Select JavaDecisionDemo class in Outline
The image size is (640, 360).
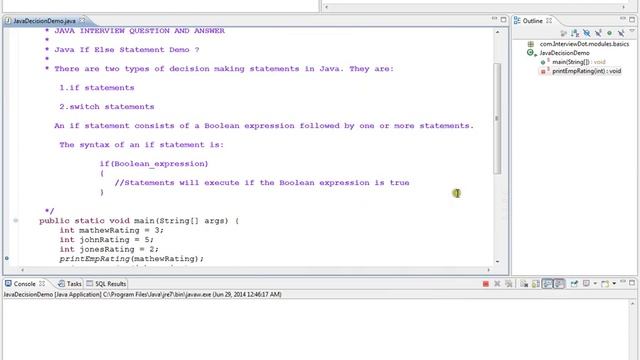pos(564,53)
